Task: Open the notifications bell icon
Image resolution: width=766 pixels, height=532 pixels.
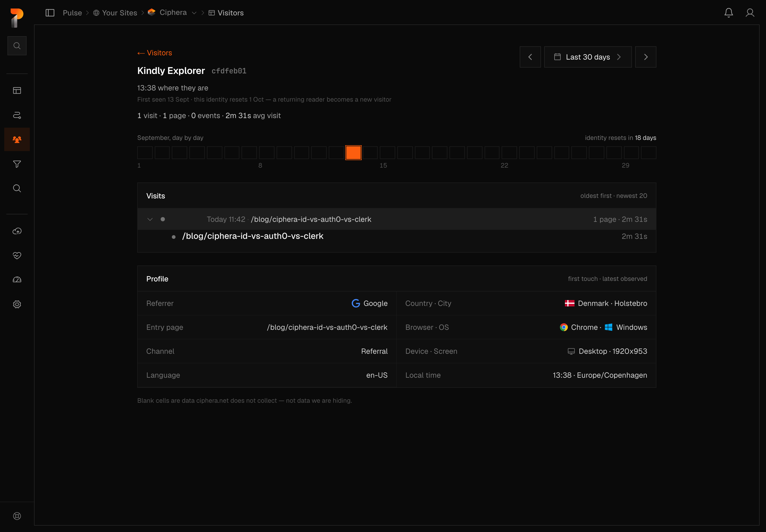Action: tap(729, 13)
